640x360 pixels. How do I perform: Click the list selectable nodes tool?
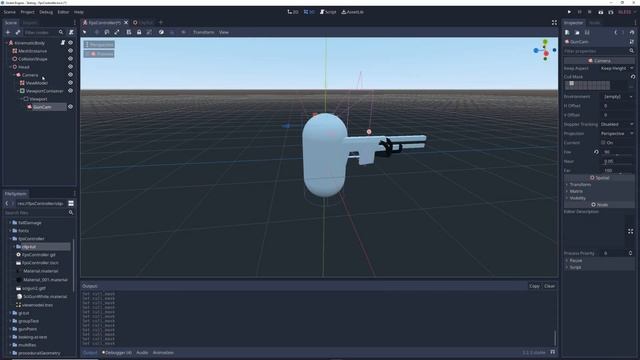129,32
